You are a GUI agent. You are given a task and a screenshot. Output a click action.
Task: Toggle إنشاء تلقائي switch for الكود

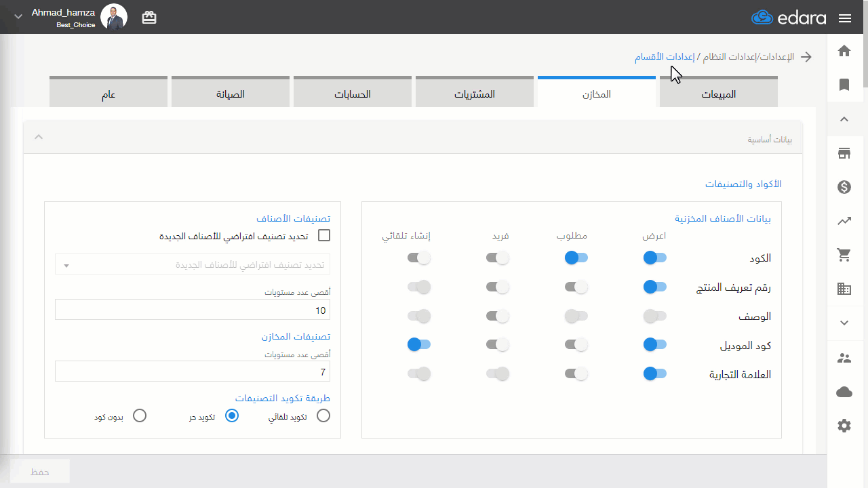(419, 258)
